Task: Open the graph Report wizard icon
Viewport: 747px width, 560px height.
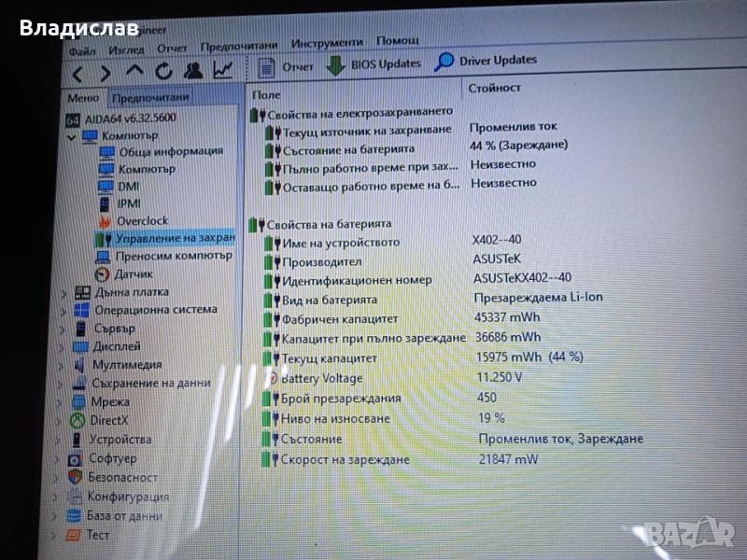Action: (222, 70)
